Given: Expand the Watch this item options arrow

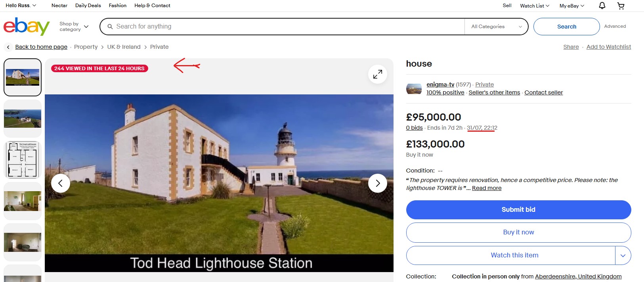Looking at the screenshot, I should [623, 255].
